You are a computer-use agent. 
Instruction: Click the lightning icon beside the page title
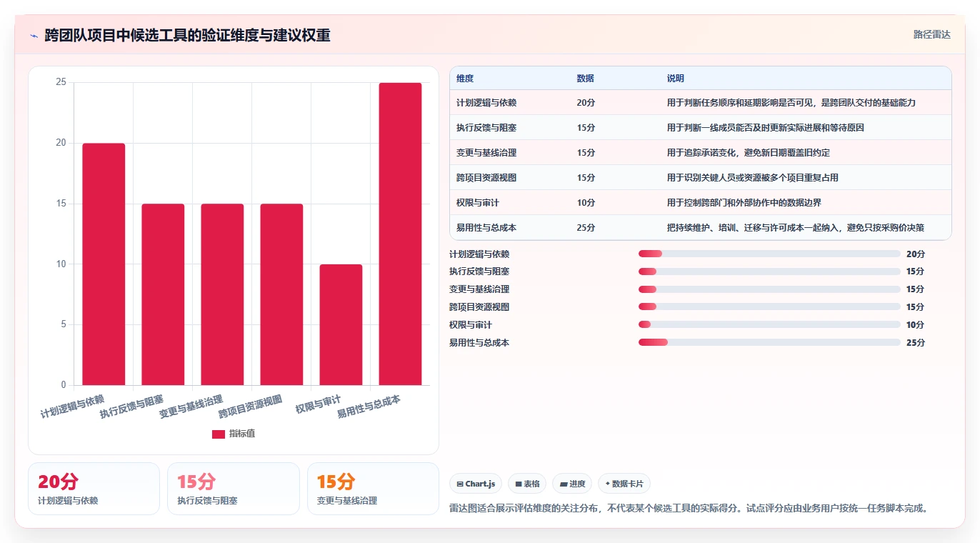[34, 35]
